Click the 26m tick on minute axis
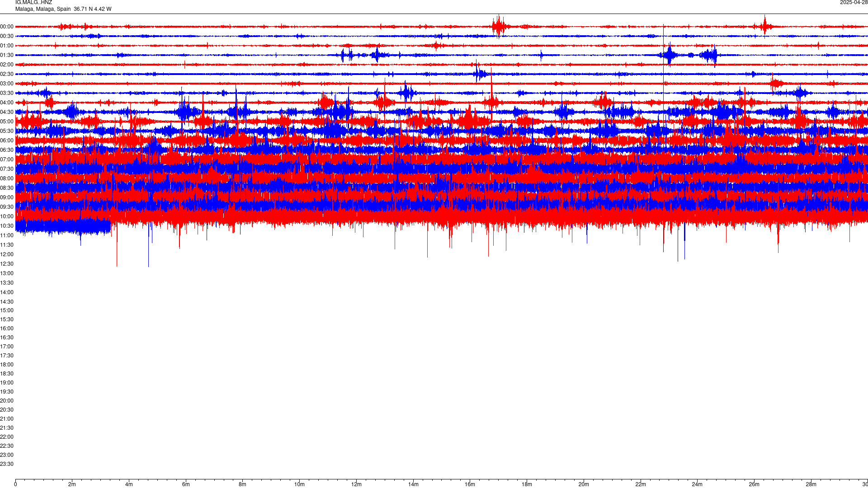868x488 pixels. click(x=754, y=484)
